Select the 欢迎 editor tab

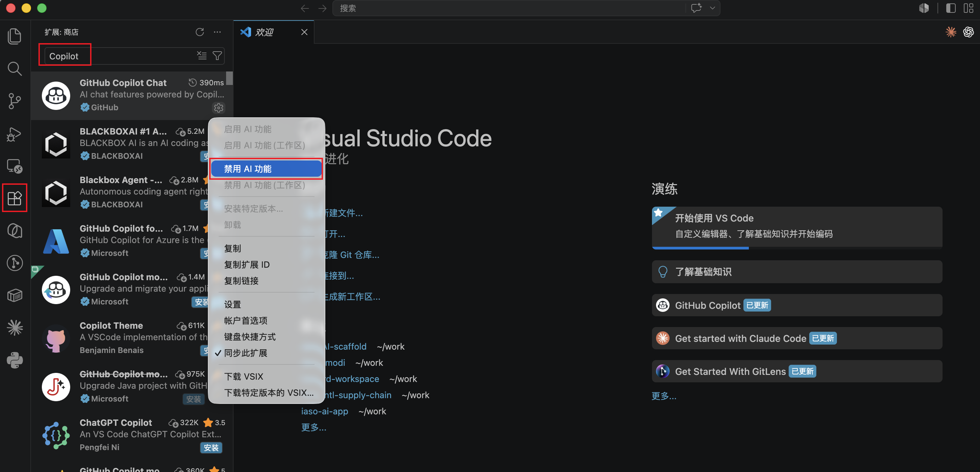[x=274, y=32]
